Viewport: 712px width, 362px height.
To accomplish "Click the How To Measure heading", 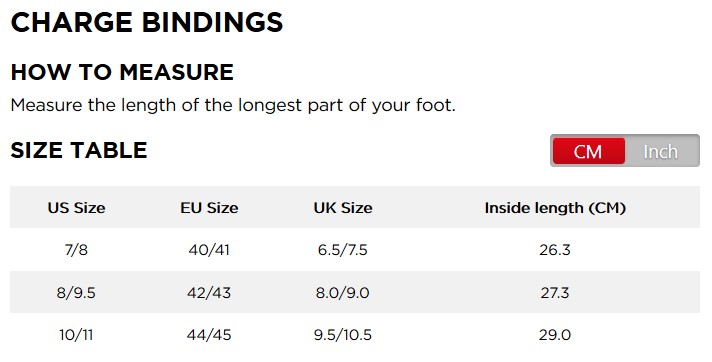I will pyautogui.click(x=122, y=72).
